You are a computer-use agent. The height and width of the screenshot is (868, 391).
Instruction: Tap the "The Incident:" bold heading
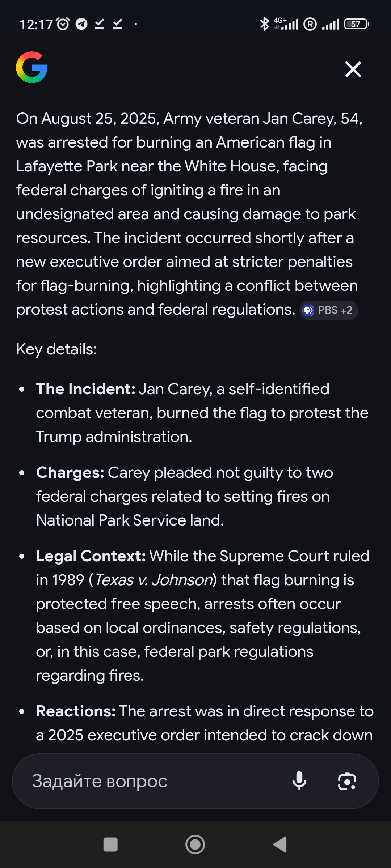[x=85, y=389]
